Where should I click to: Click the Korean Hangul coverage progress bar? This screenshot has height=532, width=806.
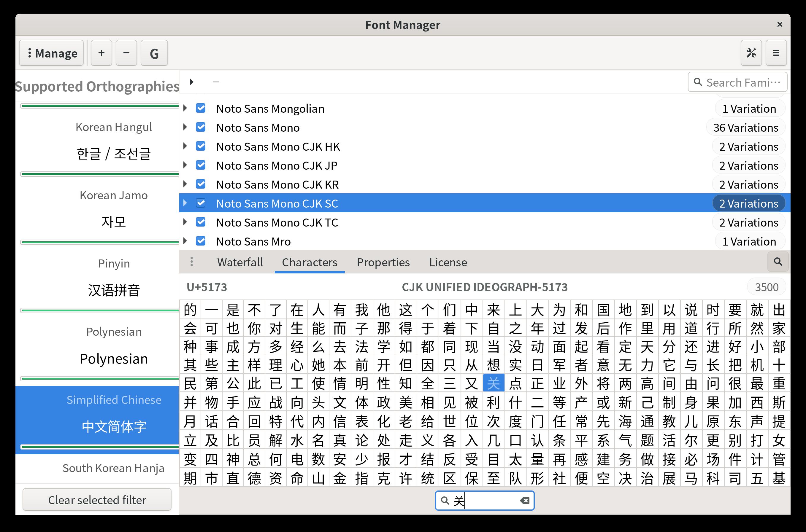[x=100, y=174]
